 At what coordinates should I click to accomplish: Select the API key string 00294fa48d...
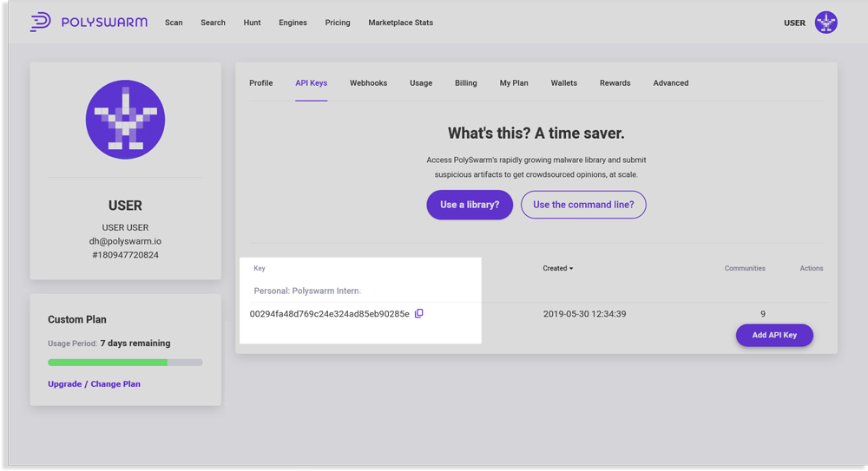point(329,314)
